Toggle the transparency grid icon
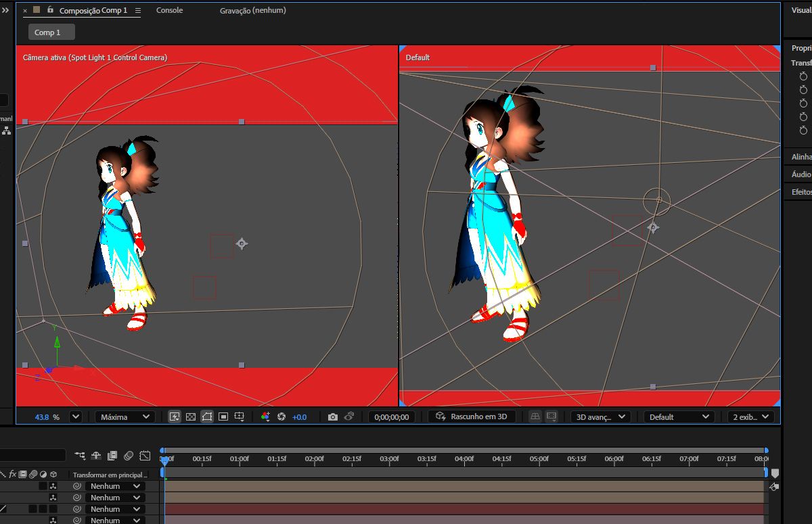The height and width of the screenshot is (524, 812). pyautogui.click(x=191, y=417)
